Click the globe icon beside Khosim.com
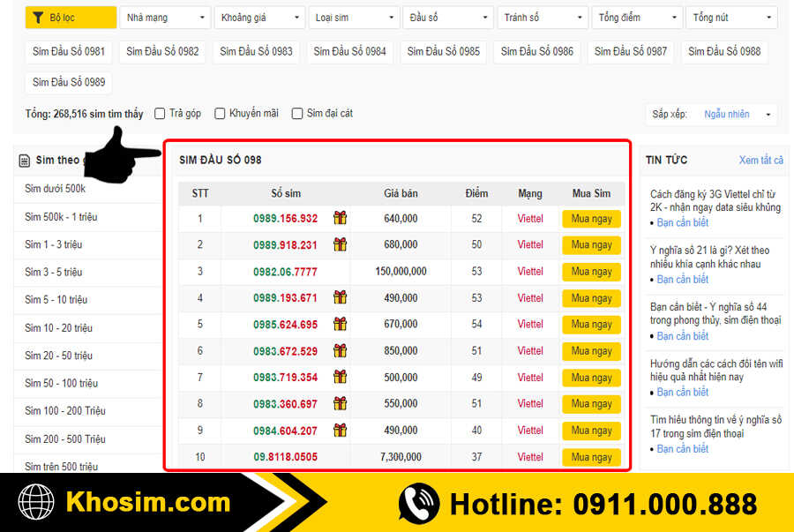The height and width of the screenshot is (532, 794). tap(36, 503)
